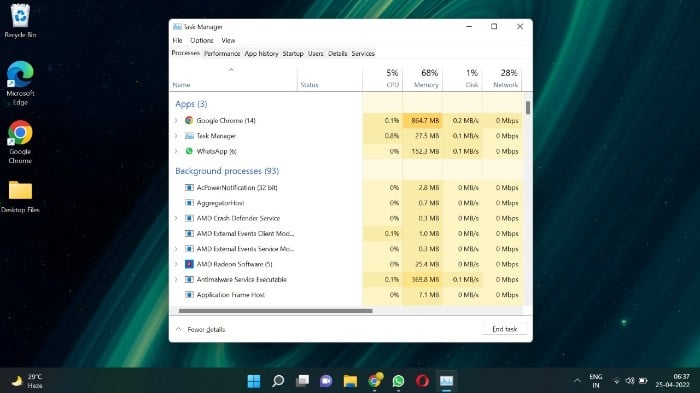Screen dimensions: 700x393
Task: Expand the WhatsApp (6) process group
Action: (176, 151)
